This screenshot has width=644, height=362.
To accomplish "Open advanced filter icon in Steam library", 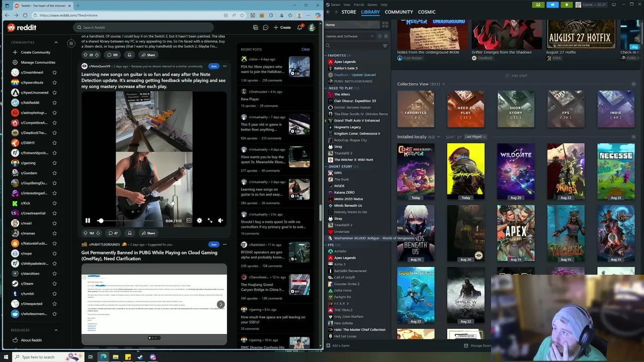I will [385, 46].
